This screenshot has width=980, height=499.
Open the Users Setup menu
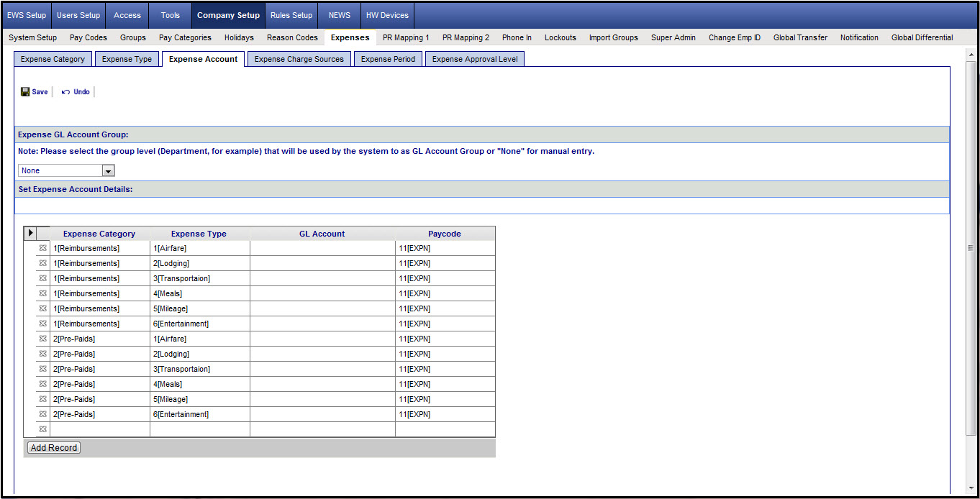(78, 15)
